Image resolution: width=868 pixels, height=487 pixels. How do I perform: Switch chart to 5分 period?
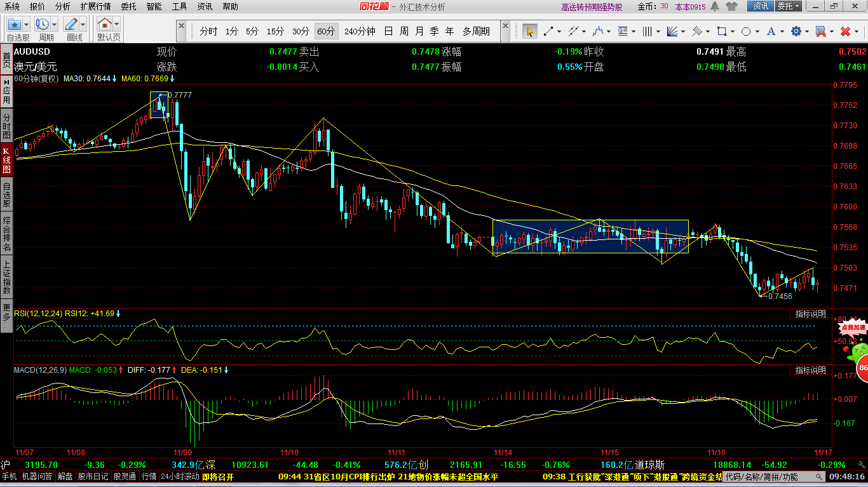coord(252,31)
